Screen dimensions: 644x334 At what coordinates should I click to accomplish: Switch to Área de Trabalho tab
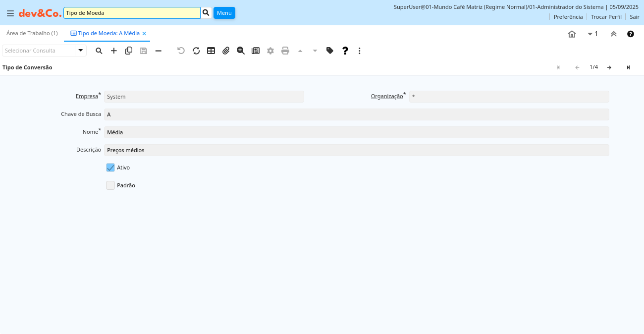32,33
